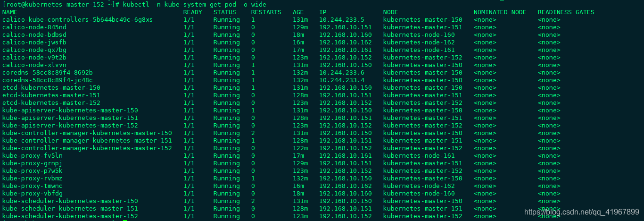The height and width of the screenshot is (221, 644).
Task: Click age 129m in calico-node-845nd row
Action: pyautogui.click(x=300, y=27)
